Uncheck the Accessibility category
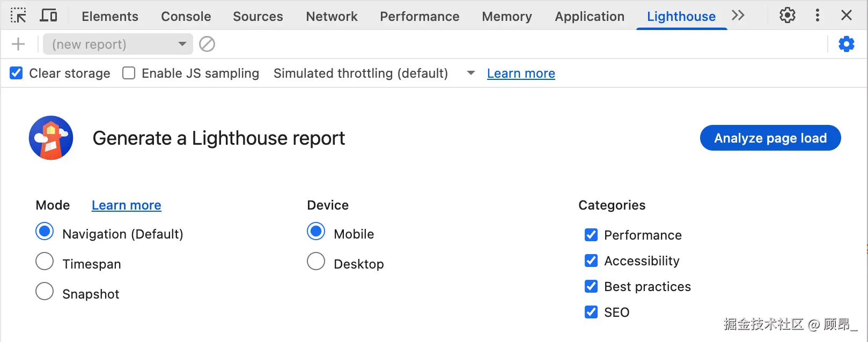 (591, 261)
